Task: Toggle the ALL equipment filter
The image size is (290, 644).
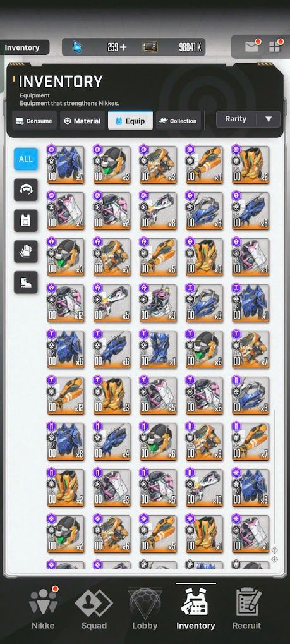Action: [x=26, y=159]
